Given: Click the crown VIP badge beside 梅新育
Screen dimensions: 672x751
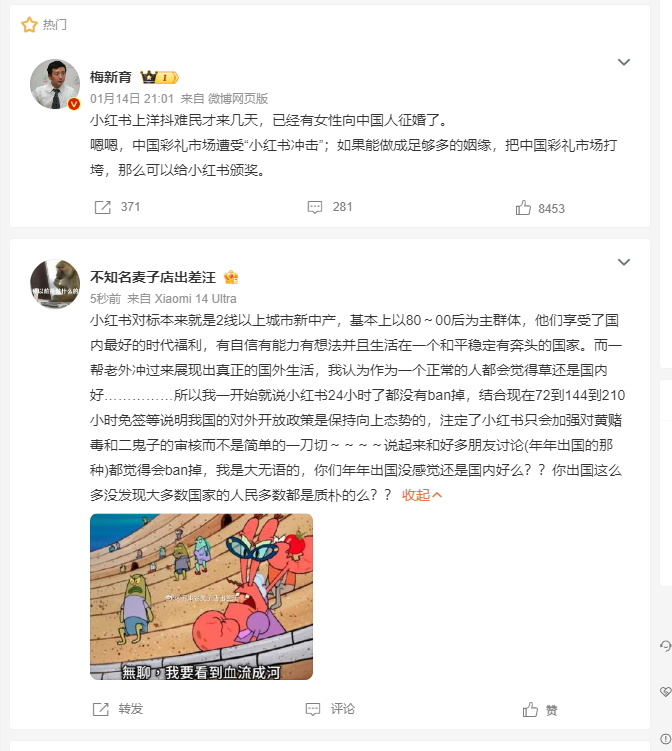Looking at the screenshot, I should click(159, 77).
